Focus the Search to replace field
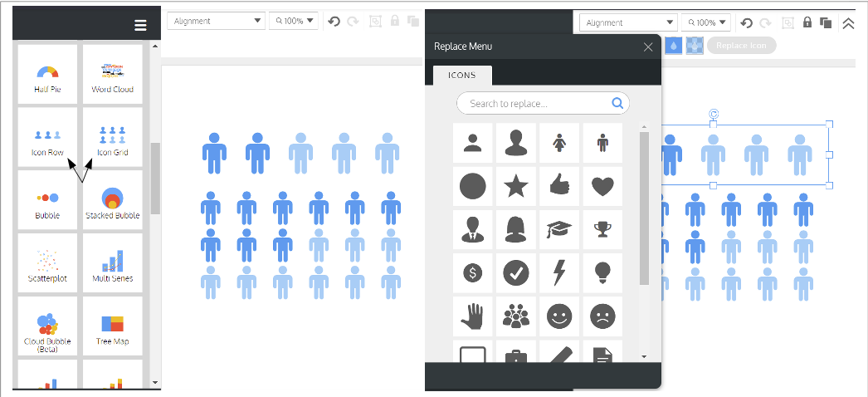This screenshot has width=868, height=397. 543,104
